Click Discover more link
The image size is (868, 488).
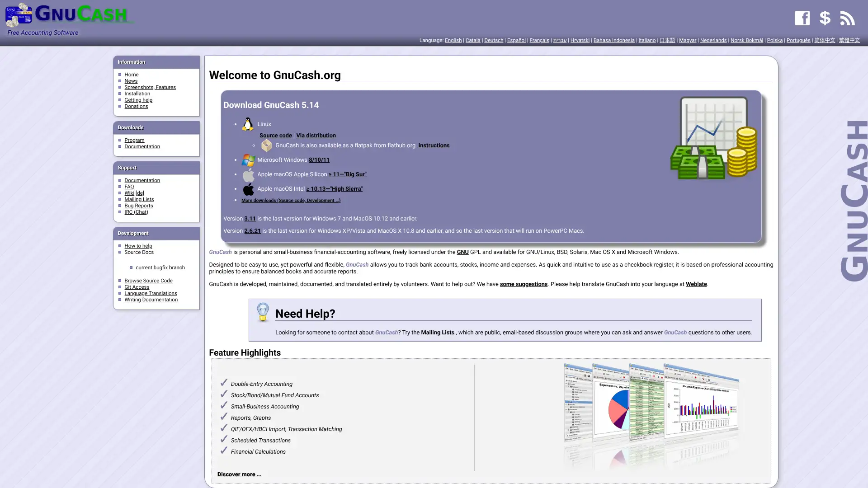(239, 474)
